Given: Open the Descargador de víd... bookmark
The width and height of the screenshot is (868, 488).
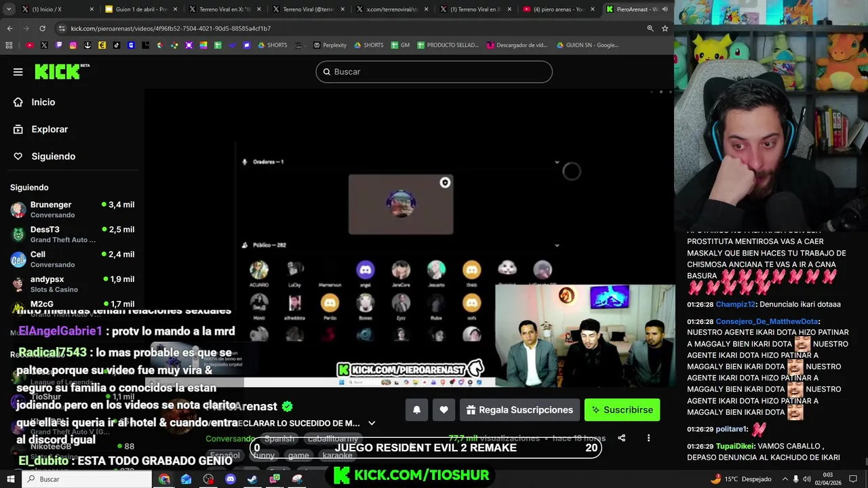Looking at the screenshot, I should point(517,45).
